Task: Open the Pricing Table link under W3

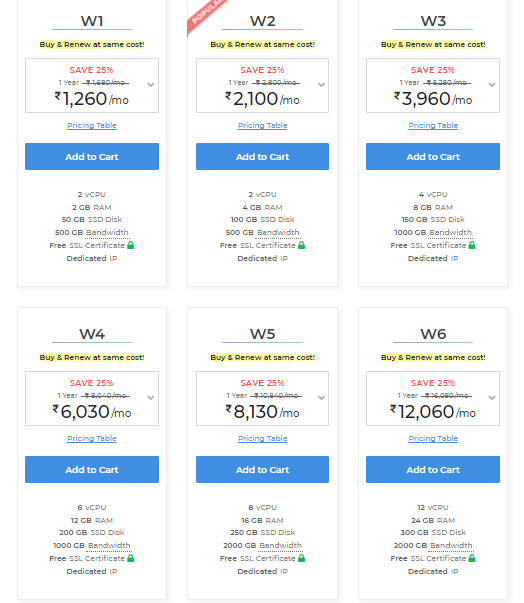Action: 433,125
